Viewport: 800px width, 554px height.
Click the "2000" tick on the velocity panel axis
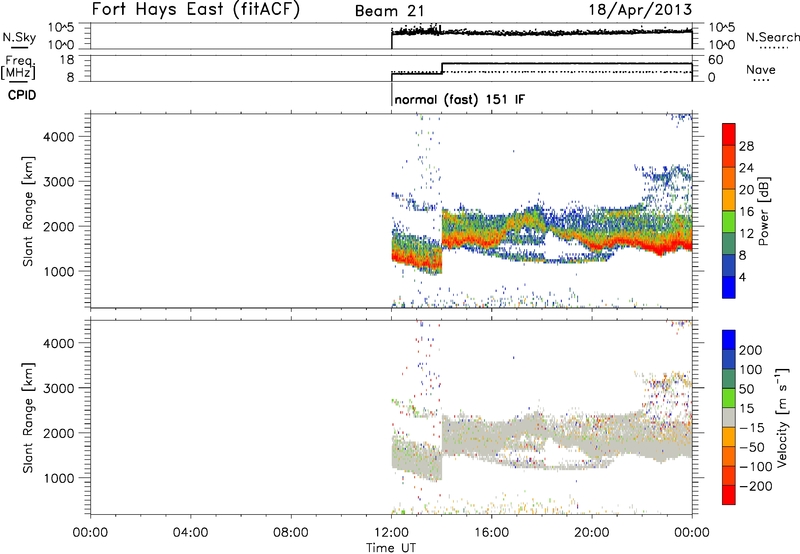58,433
